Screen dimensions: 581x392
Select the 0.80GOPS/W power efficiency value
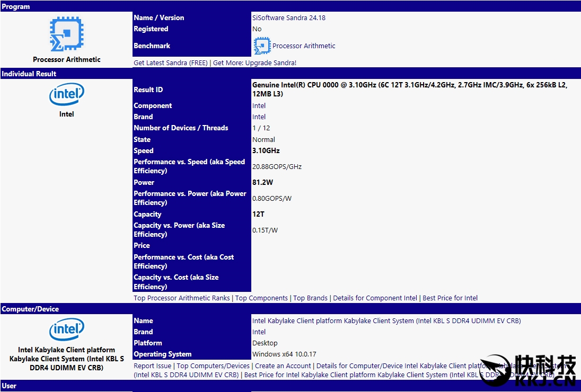(x=271, y=199)
